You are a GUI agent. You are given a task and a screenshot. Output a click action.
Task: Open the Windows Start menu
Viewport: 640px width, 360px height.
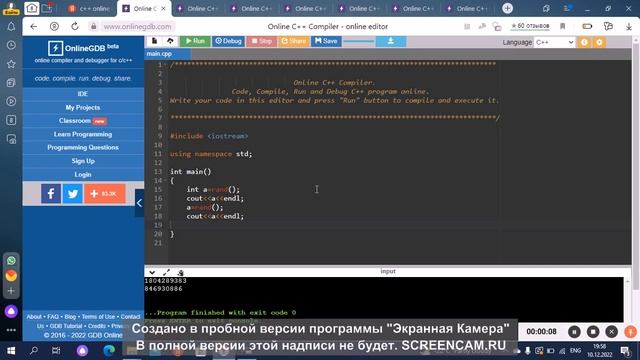(x=11, y=351)
